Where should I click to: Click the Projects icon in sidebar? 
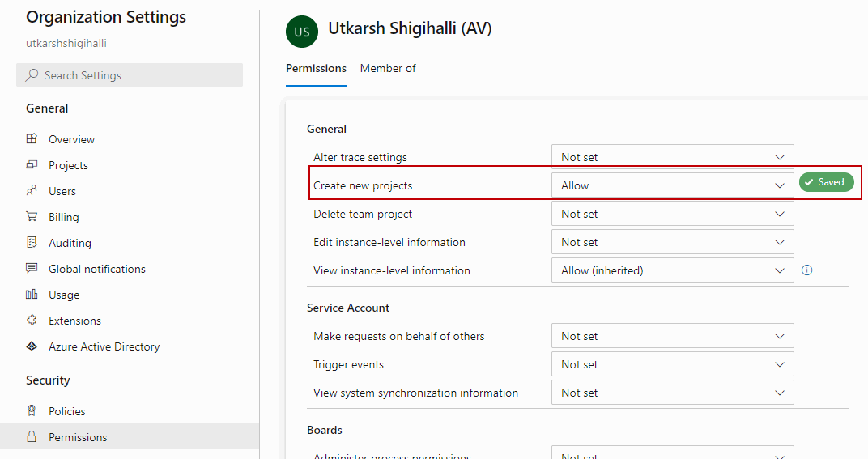[x=32, y=165]
